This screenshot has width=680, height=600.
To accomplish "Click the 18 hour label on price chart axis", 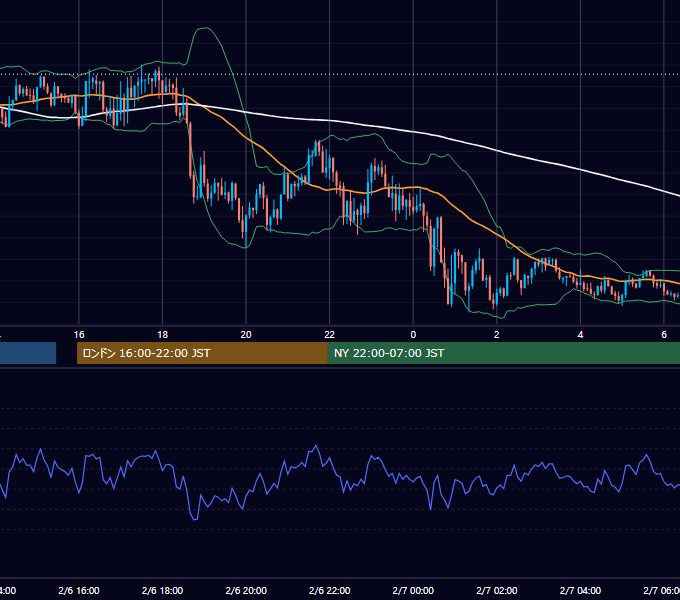I will (x=163, y=335).
